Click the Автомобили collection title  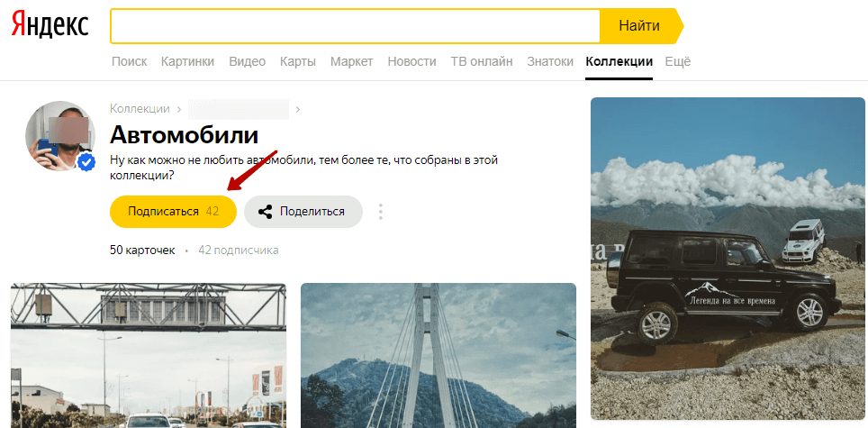pos(185,134)
